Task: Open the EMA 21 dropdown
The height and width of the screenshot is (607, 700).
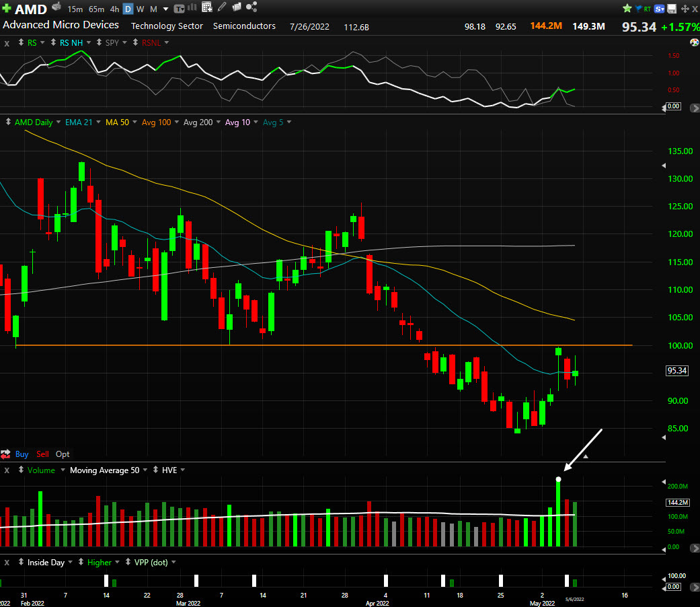Action: (x=98, y=122)
